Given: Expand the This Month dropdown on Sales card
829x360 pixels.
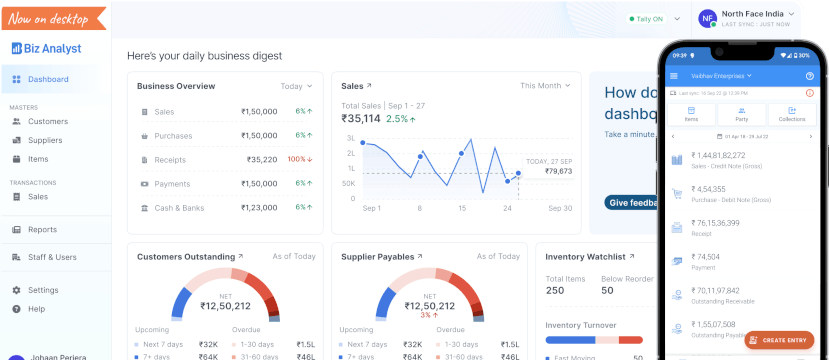Looking at the screenshot, I should pos(545,86).
